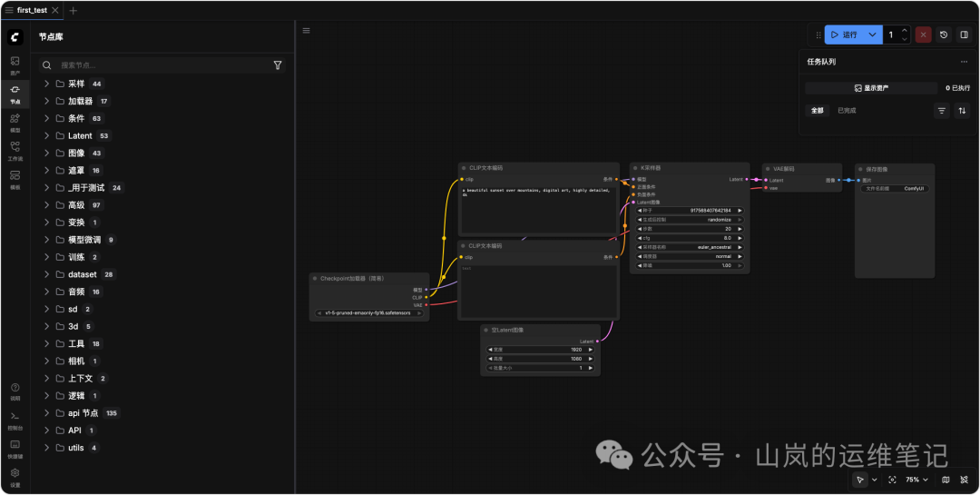The width and height of the screenshot is (980, 495).
Task: Open the 资产 (Assets) sidebar panel
Action: coord(15,64)
